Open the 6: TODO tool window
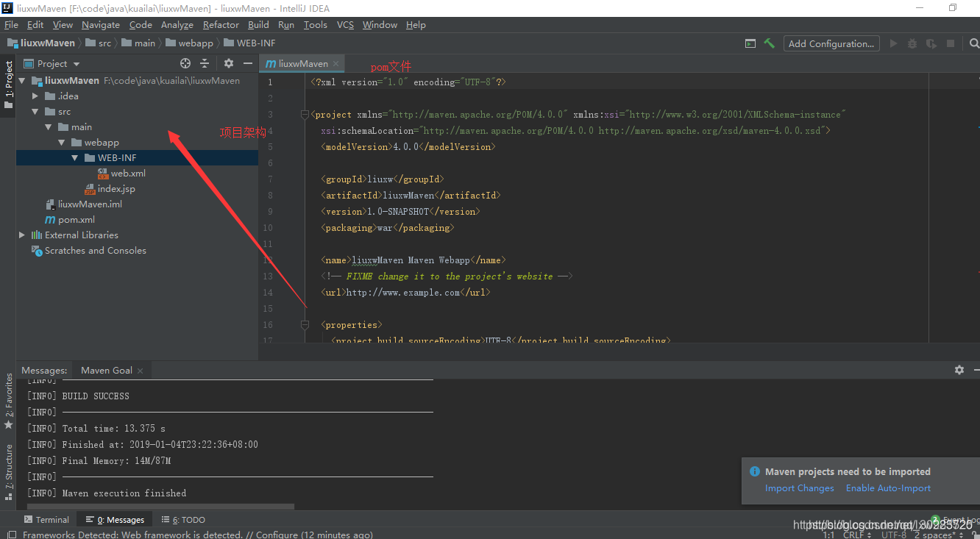Viewport: 980px width, 539px height. tap(184, 520)
